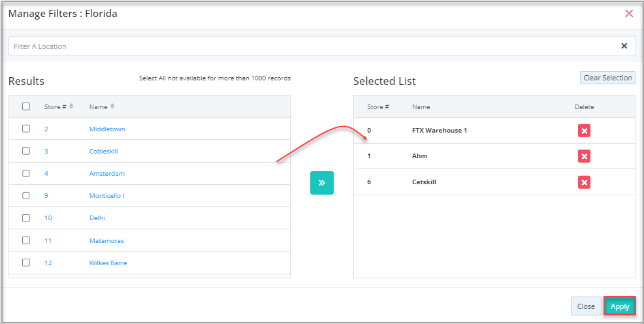Remove Ahm from the Selected List
Screen dimensions: 644x324
pyautogui.click(x=584, y=156)
